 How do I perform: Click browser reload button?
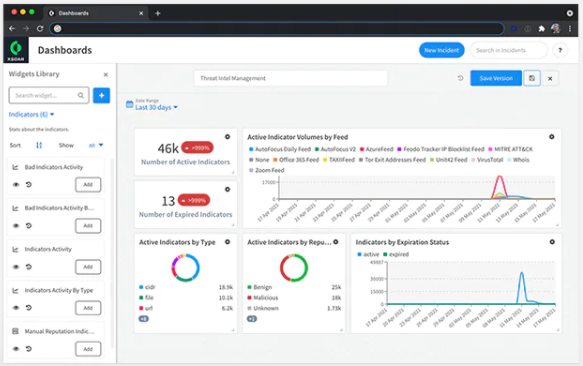tap(40, 29)
